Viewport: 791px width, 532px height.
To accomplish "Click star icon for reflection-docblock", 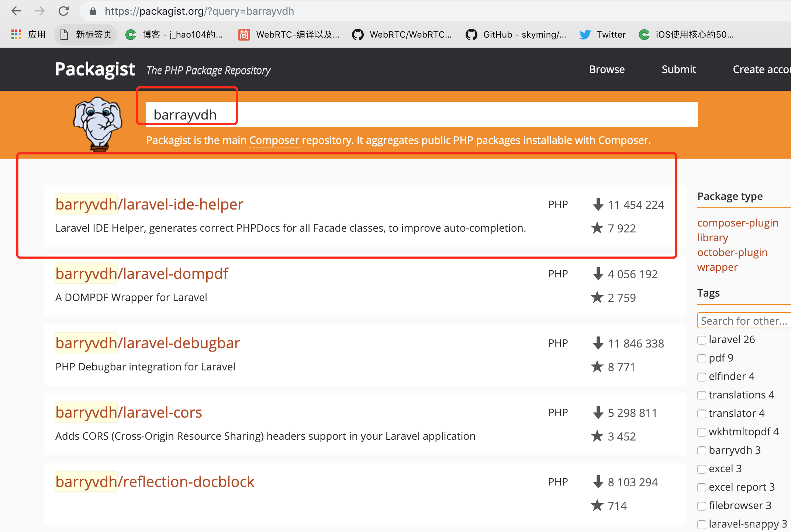I will [x=597, y=505].
